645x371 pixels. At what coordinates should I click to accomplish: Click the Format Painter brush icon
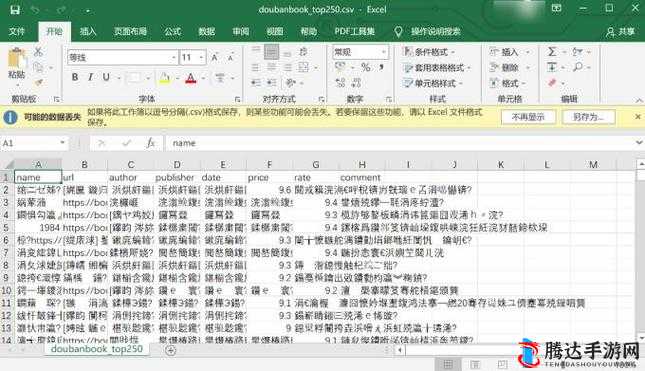click(x=39, y=83)
